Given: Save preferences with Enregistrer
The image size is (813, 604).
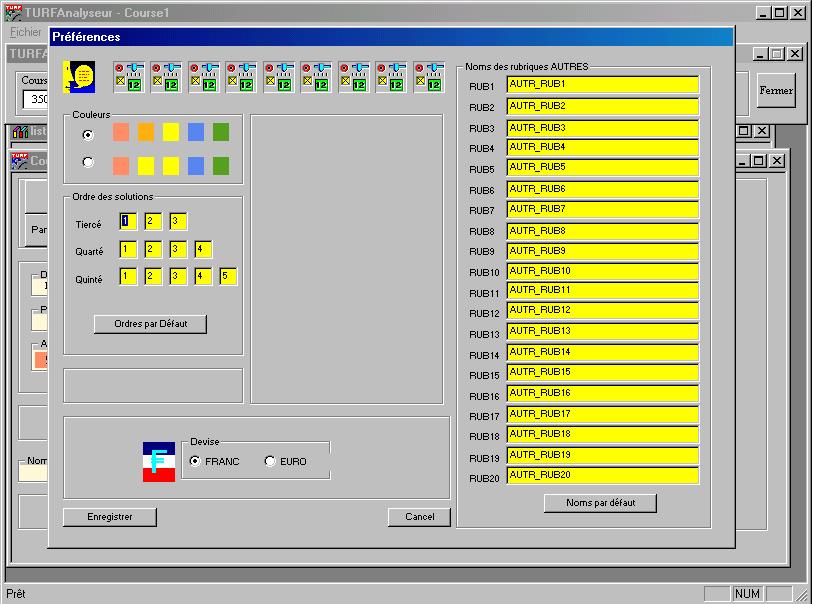Looking at the screenshot, I should point(109,517).
